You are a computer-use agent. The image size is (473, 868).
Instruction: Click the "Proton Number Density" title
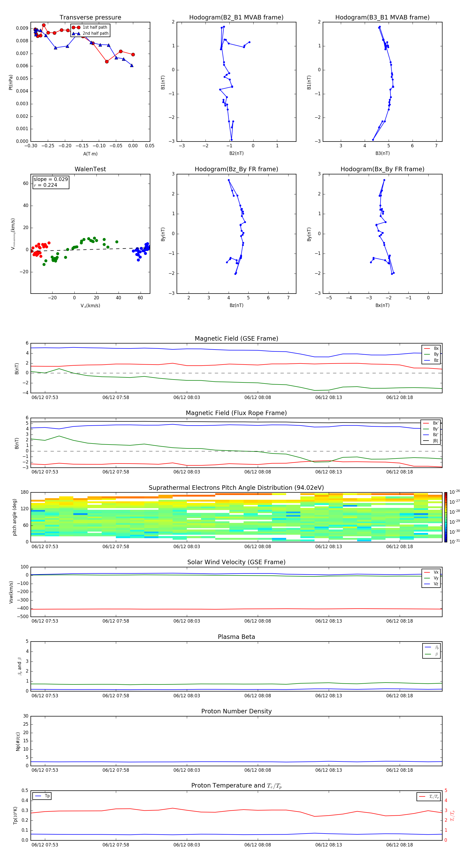pos(236,711)
